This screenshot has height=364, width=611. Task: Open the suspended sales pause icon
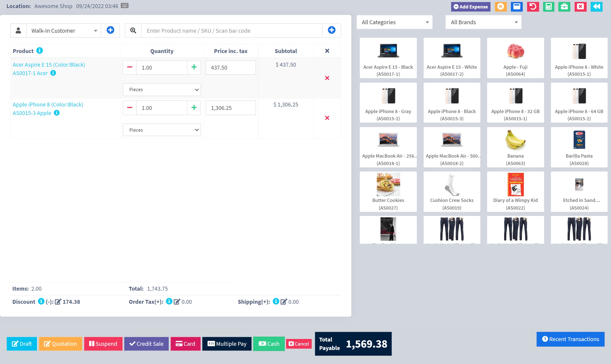[500, 7]
